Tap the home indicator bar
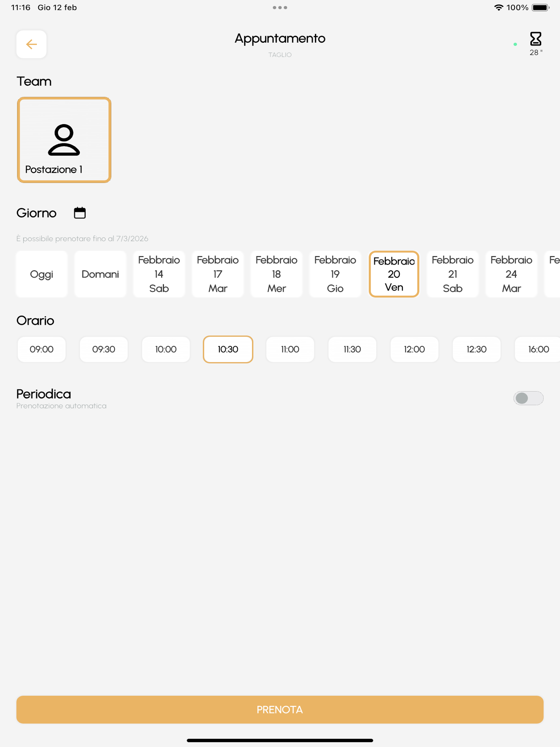 (280, 740)
